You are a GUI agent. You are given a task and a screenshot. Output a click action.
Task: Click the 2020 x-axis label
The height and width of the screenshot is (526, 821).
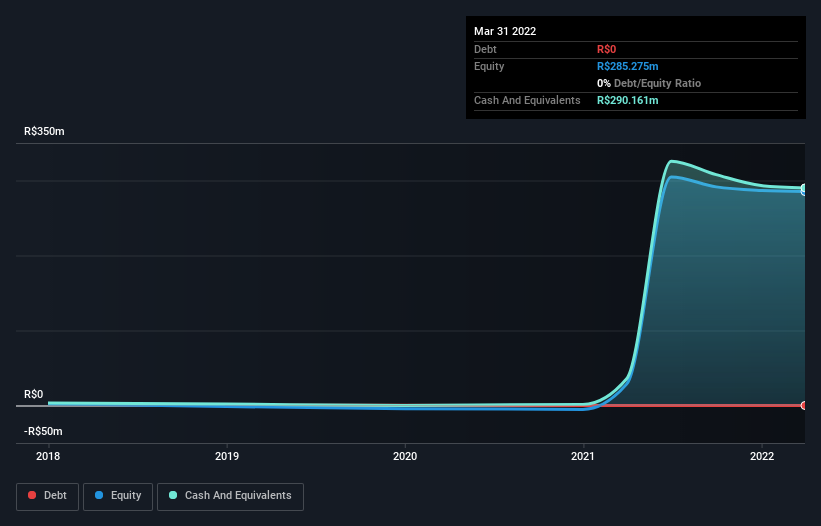[x=405, y=456]
